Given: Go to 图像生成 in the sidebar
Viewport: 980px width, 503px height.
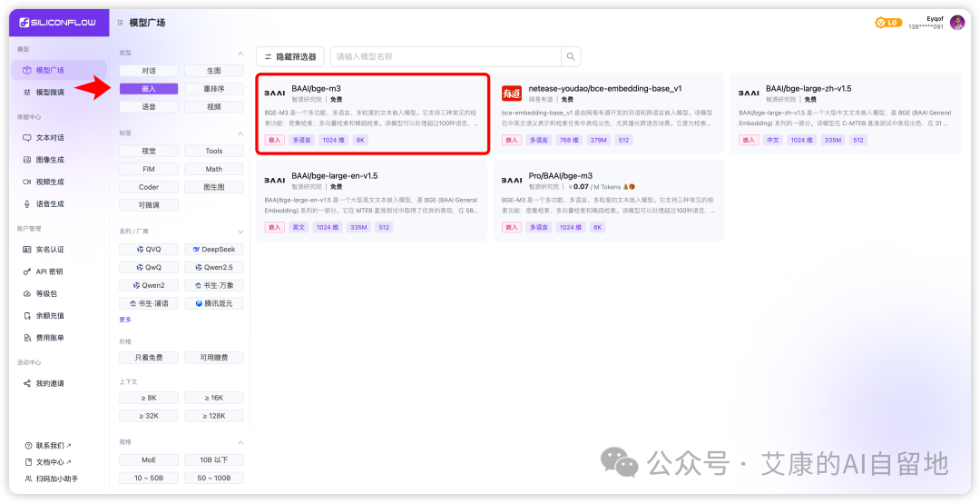Looking at the screenshot, I should 59,160.
